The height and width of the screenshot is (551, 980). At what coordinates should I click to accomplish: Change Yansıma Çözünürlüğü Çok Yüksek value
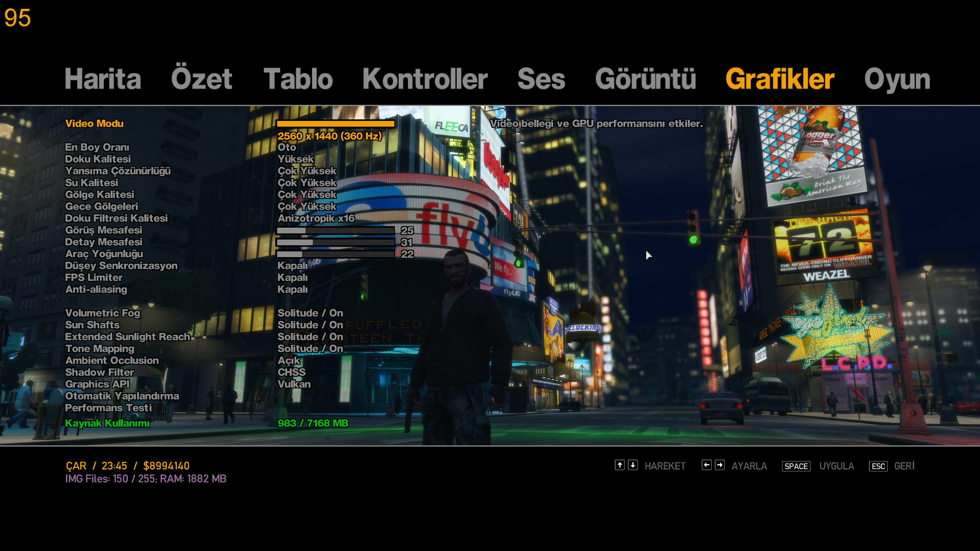(x=307, y=171)
